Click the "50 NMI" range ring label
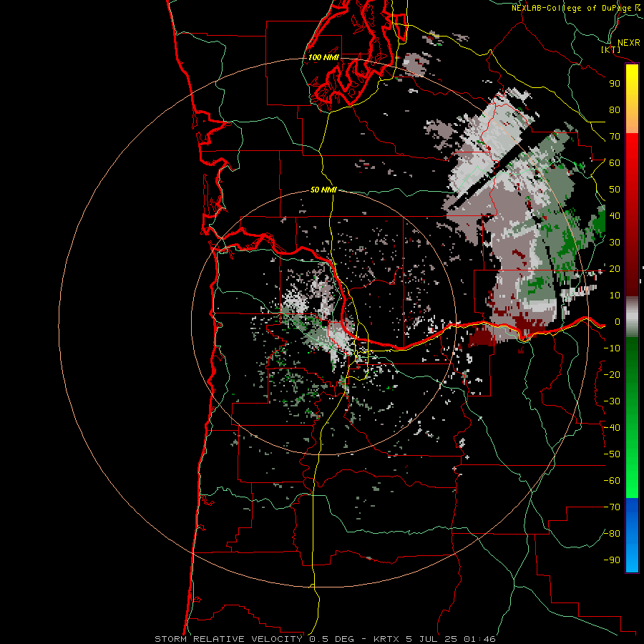The width and height of the screenshot is (644, 644). 323,190
